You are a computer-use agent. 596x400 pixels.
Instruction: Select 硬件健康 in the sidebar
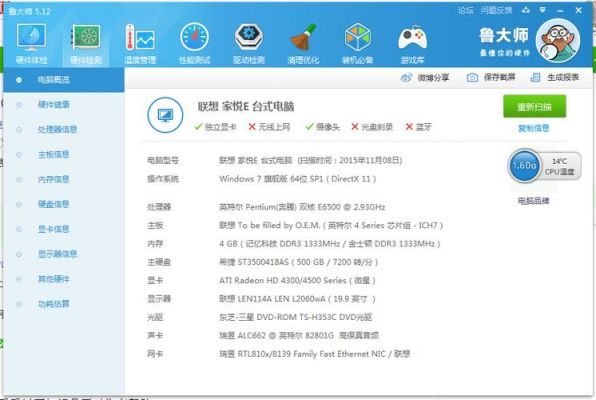(x=54, y=105)
